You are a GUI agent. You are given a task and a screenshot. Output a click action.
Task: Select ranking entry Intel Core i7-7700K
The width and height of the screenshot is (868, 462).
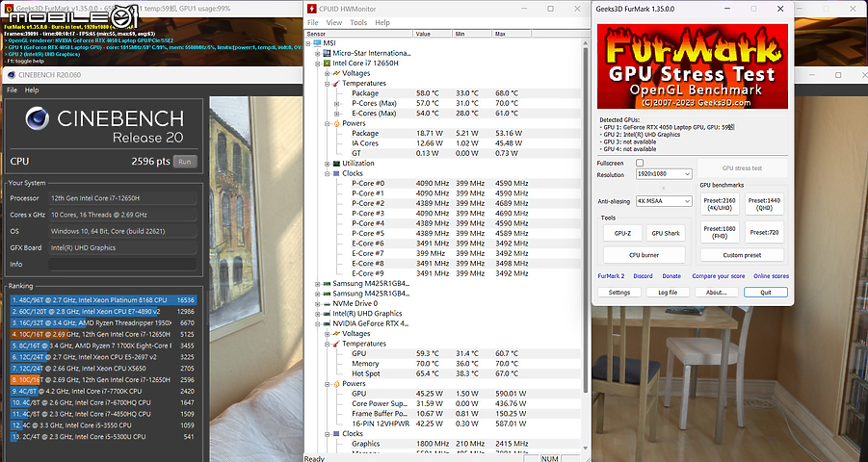103,391
